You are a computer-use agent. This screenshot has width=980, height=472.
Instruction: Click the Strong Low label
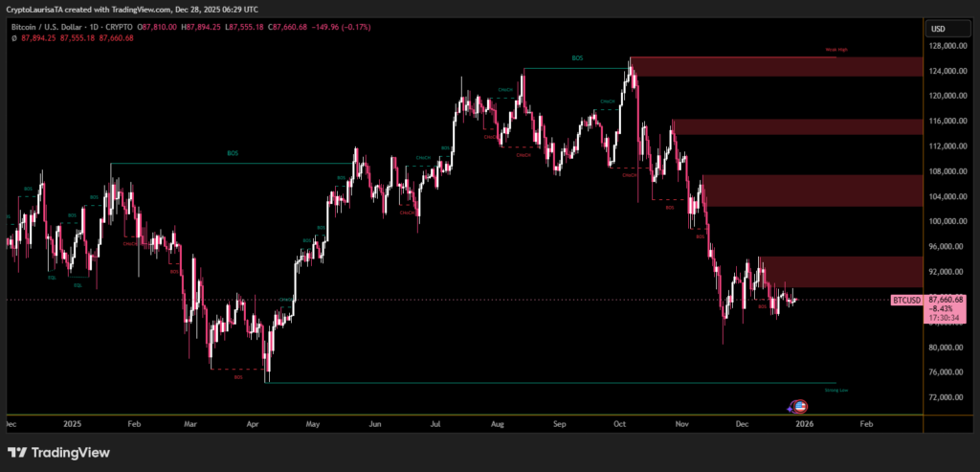click(835, 391)
